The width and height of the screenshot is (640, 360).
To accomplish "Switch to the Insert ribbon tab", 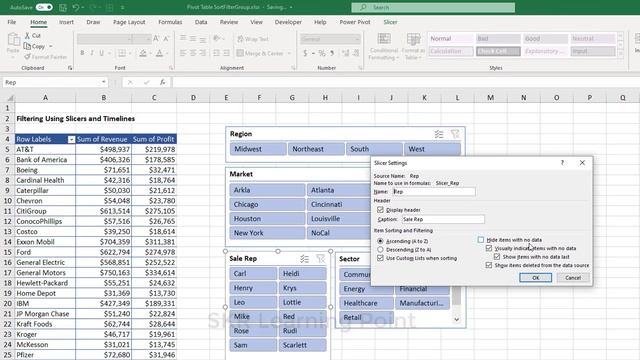I will (x=67, y=22).
